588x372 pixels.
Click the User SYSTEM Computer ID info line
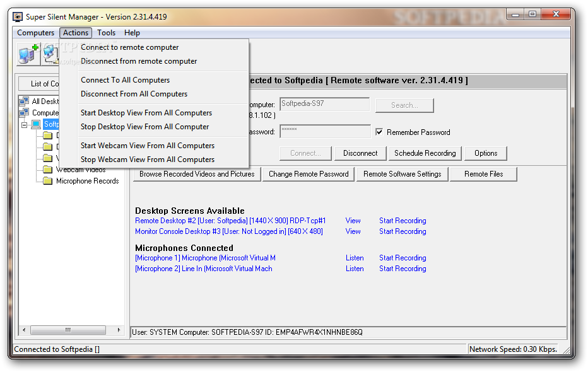tap(247, 332)
